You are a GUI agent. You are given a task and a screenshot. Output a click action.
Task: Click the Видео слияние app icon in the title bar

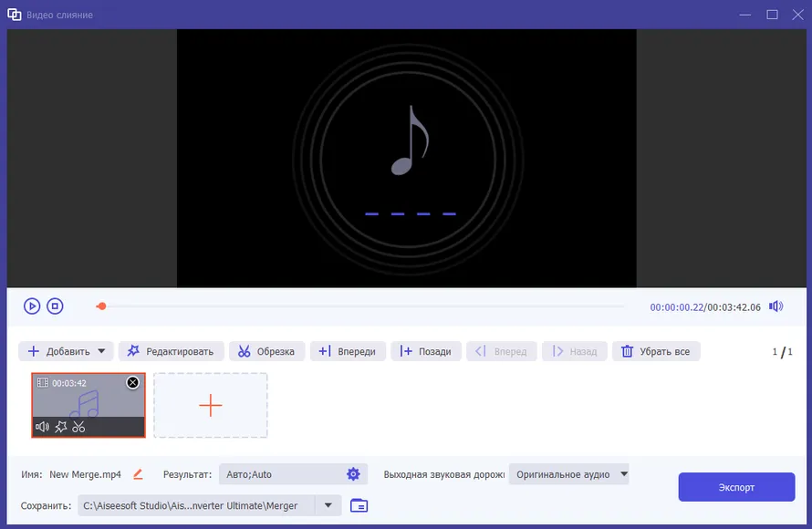(14, 15)
